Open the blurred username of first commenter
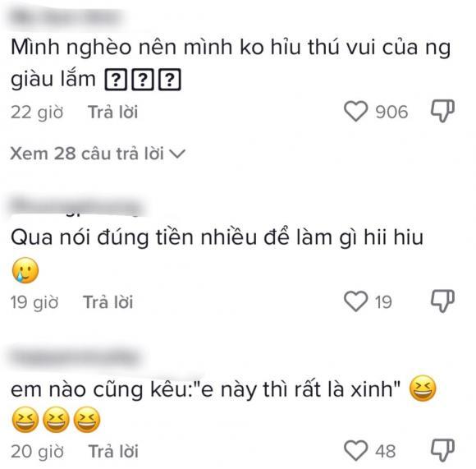Screen dimensions: 476x469 66,18
